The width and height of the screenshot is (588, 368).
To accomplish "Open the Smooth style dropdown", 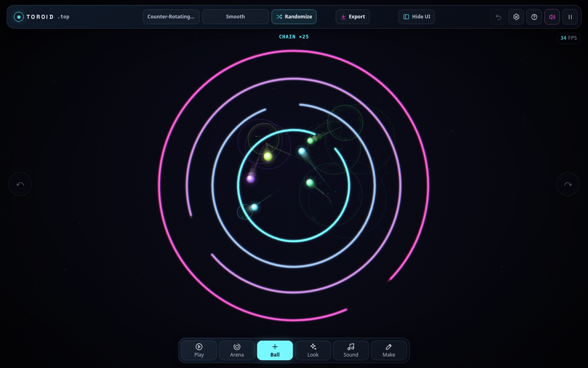I will (236, 17).
